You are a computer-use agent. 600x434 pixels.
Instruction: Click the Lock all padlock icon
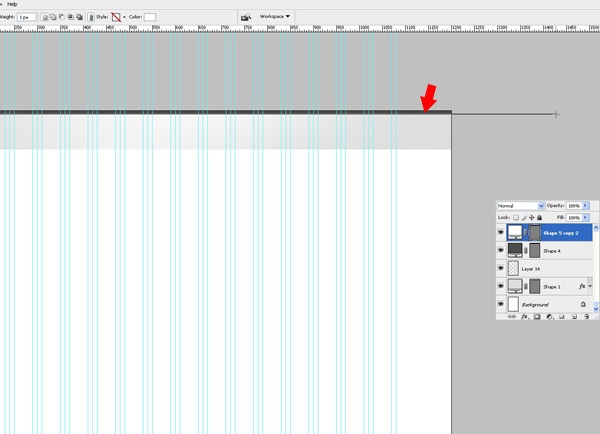coord(540,217)
